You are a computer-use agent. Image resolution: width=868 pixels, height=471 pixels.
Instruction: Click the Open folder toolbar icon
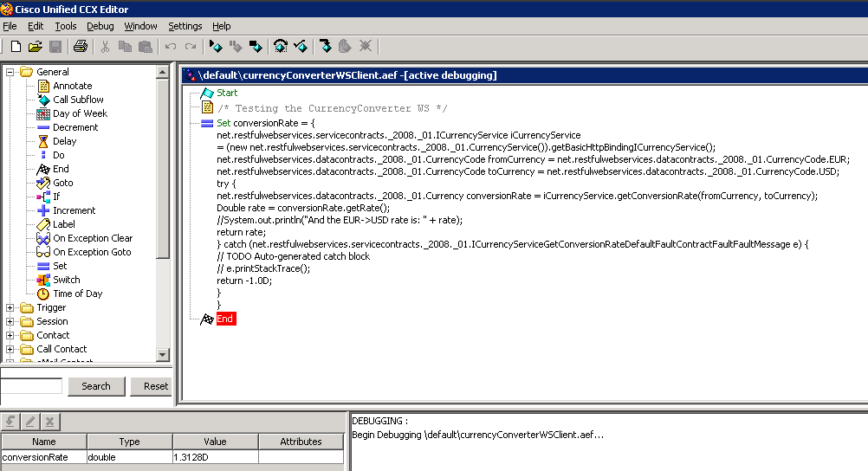(35, 47)
